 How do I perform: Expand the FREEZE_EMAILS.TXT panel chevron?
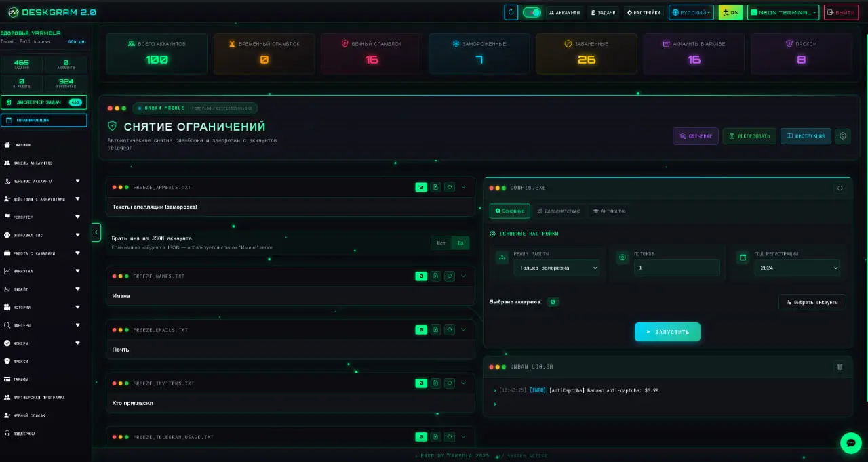464,330
